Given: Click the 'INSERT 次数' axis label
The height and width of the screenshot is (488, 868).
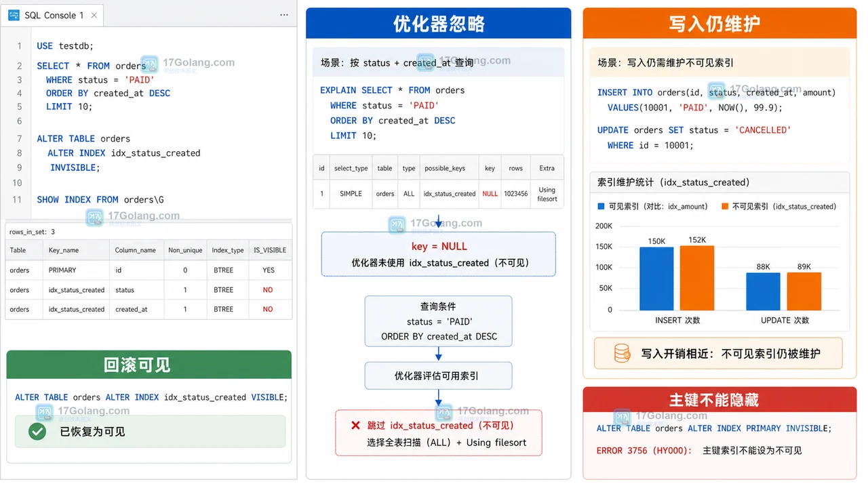Looking at the screenshot, I should (677, 320).
